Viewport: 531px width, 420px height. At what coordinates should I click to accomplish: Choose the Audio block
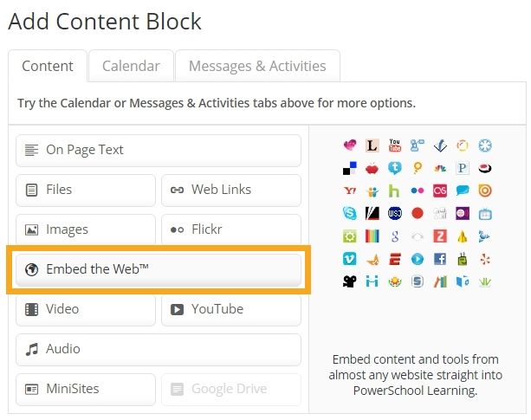coord(159,349)
